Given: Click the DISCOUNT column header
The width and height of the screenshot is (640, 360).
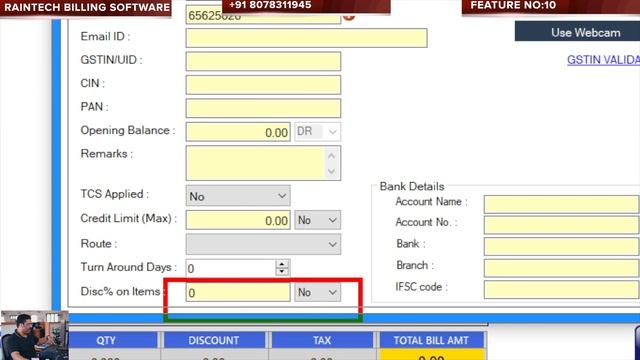Looking at the screenshot, I should [214, 340].
